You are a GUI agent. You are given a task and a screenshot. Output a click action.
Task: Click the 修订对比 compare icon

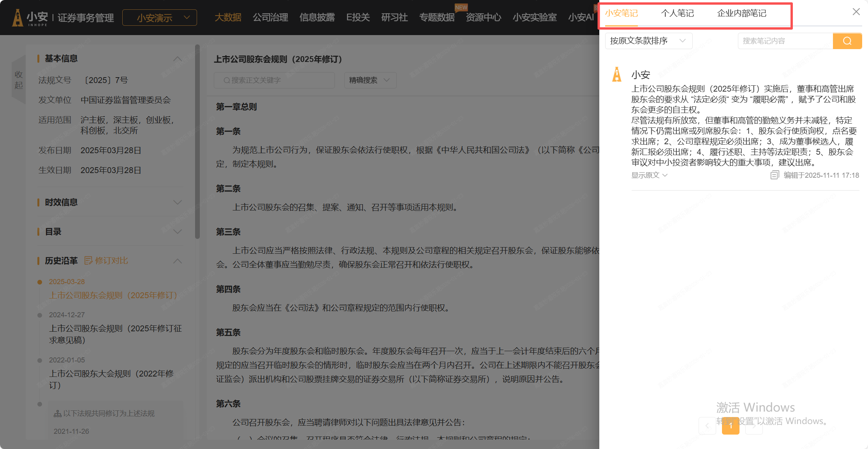(x=88, y=260)
